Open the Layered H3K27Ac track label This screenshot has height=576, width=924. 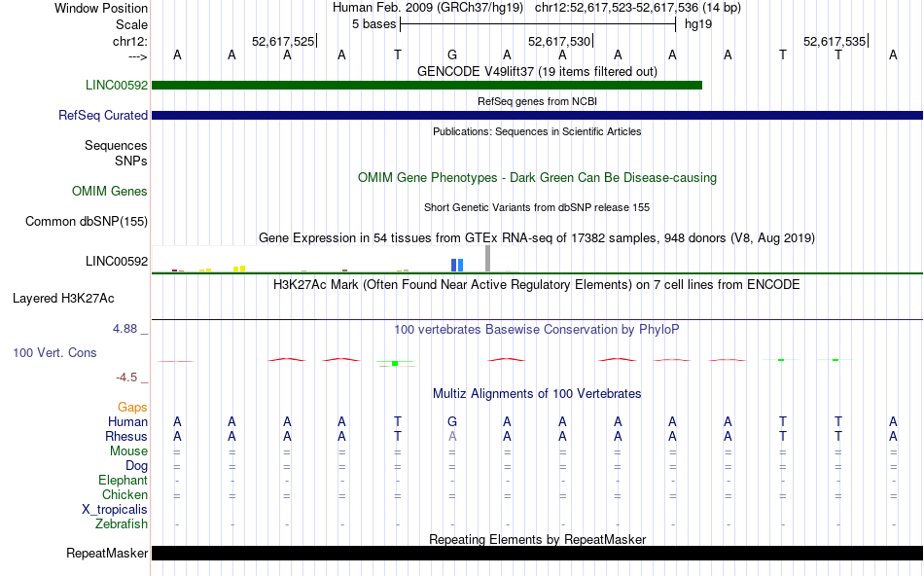pyautogui.click(x=63, y=299)
